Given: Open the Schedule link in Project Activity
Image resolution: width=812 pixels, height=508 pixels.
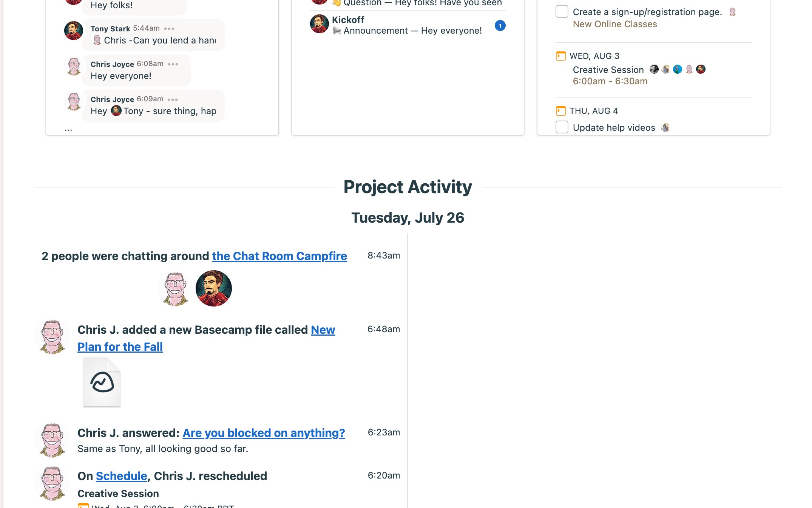Looking at the screenshot, I should (120, 476).
